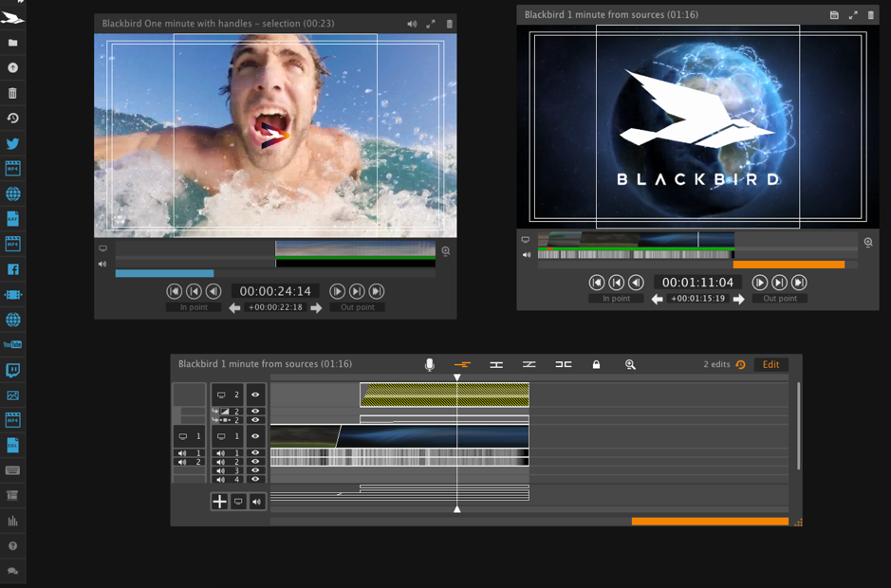This screenshot has height=588, width=891.
Task: Click the Blackbird logo in the sidebar
Action: (12, 18)
